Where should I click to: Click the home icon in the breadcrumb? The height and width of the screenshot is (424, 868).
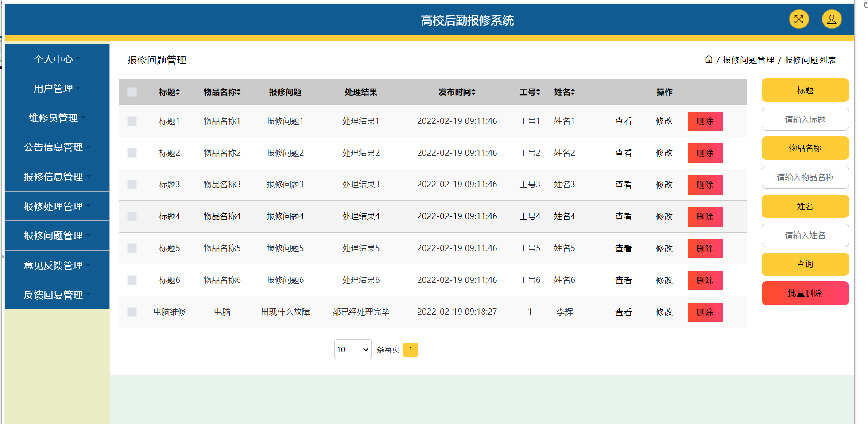point(709,59)
